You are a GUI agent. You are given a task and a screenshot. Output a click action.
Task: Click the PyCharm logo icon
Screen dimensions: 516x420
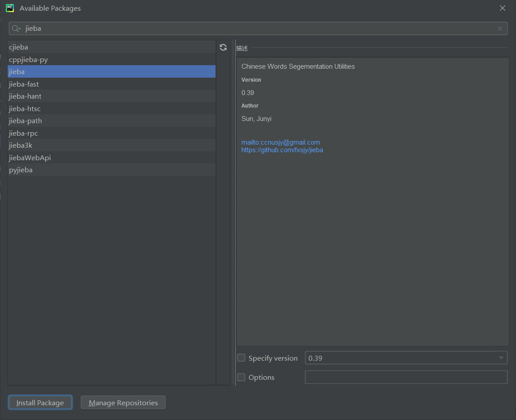[10, 8]
